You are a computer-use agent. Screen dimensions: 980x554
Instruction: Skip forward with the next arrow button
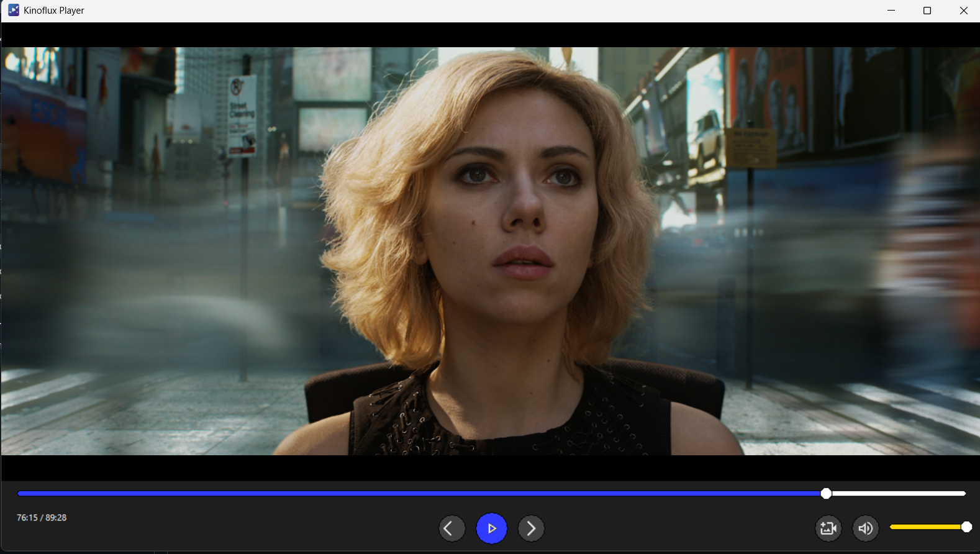coord(531,529)
